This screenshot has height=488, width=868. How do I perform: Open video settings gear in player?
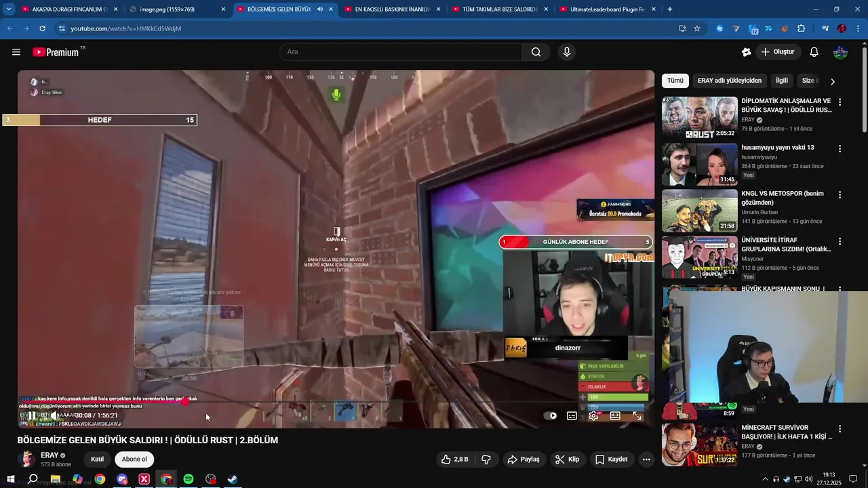click(593, 415)
